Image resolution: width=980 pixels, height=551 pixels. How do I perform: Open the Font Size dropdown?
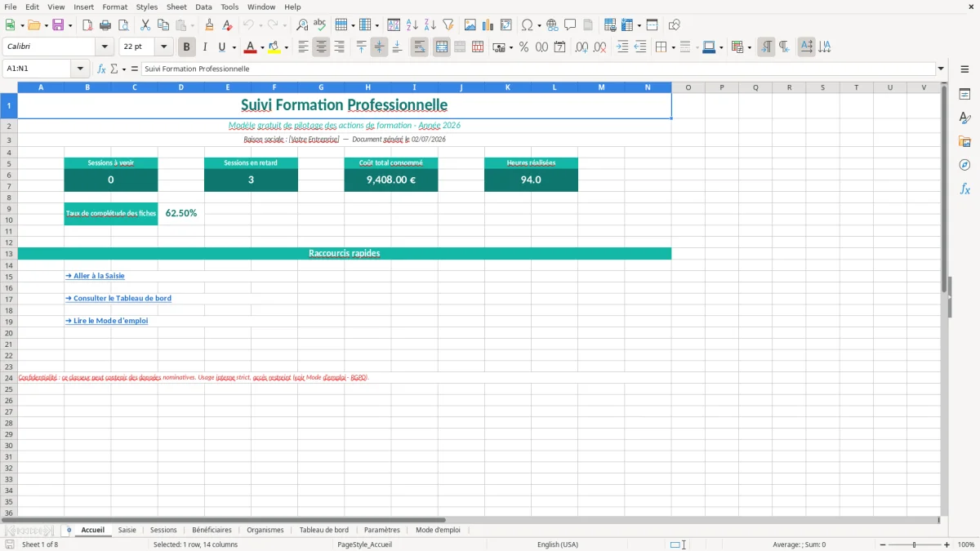[x=164, y=47]
